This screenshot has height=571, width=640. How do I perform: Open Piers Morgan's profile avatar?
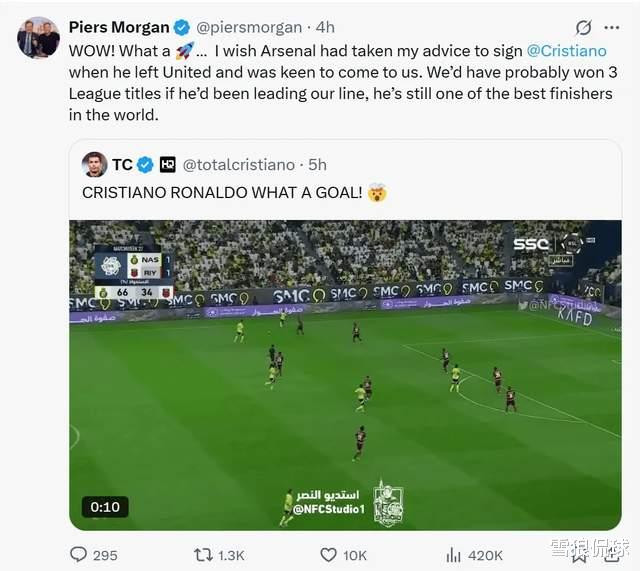point(38,38)
